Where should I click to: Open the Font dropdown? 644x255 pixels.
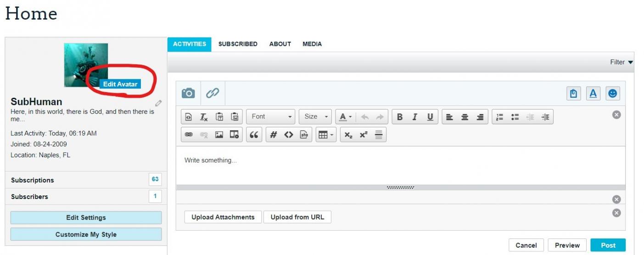271,117
